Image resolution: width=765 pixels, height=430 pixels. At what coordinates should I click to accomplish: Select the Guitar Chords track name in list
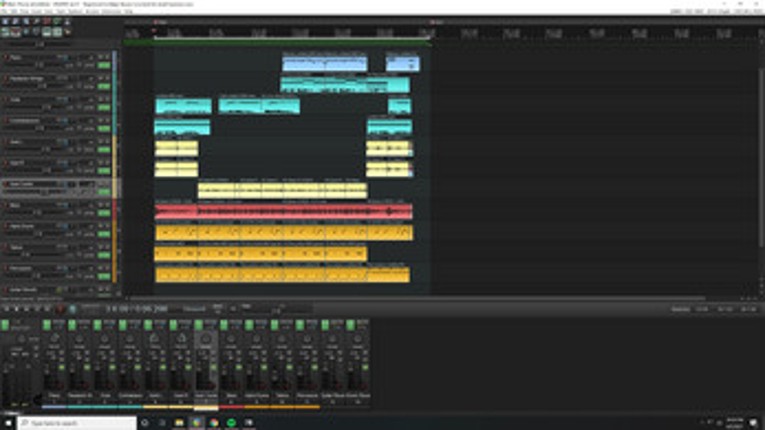point(23,290)
